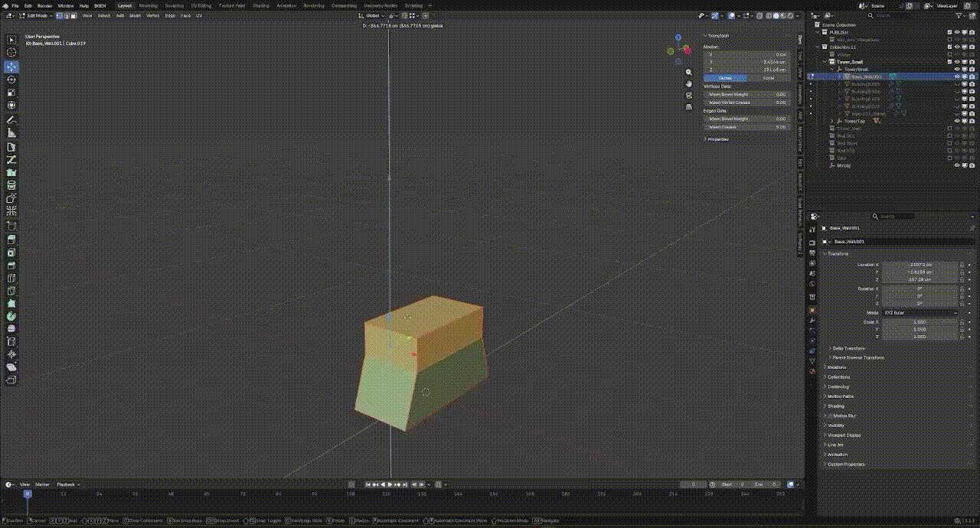The image size is (980, 528).
Task: Expand the Relations panel
Action: coord(837,367)
